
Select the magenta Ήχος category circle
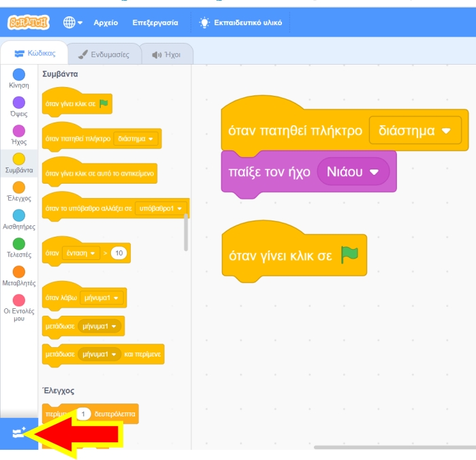coord(19,131)
